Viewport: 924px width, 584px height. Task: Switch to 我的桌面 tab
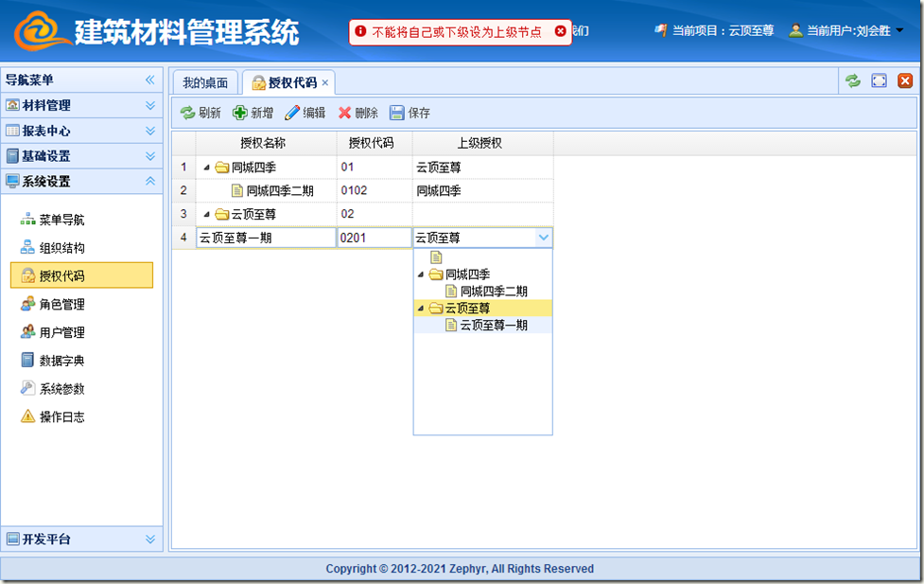(205, 82)
